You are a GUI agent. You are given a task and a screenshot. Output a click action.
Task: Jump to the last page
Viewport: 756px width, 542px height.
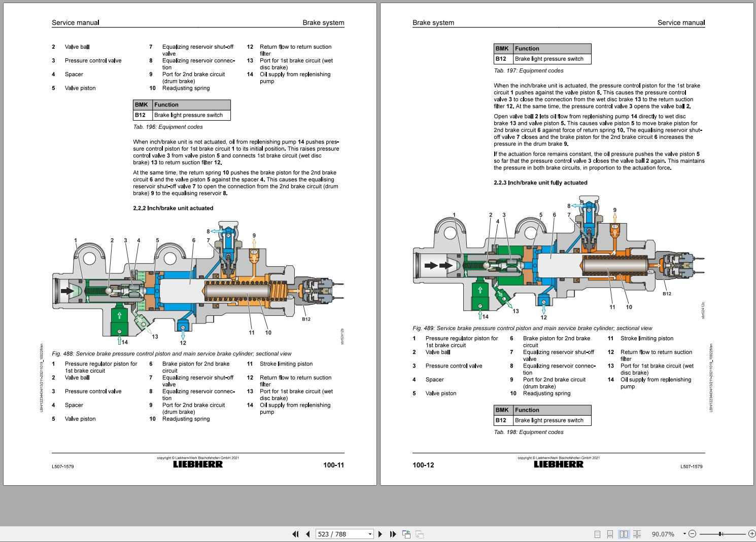(393, 534)
